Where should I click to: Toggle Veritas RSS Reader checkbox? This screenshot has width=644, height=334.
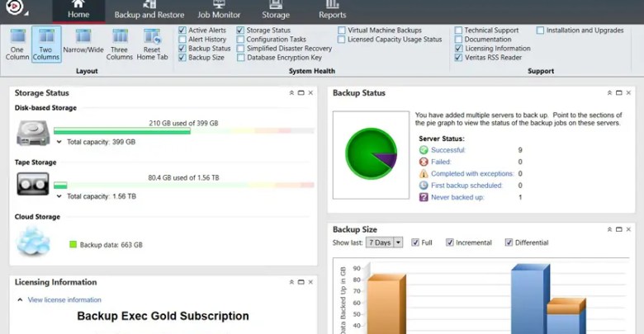(x=458, y=58)
